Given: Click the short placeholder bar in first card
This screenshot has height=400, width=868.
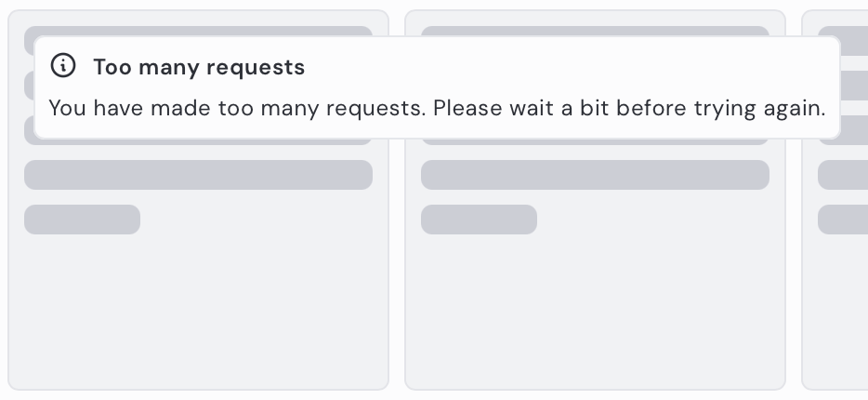Looking at the screenshot, I should pyautogui.click(x=82, y=220).
